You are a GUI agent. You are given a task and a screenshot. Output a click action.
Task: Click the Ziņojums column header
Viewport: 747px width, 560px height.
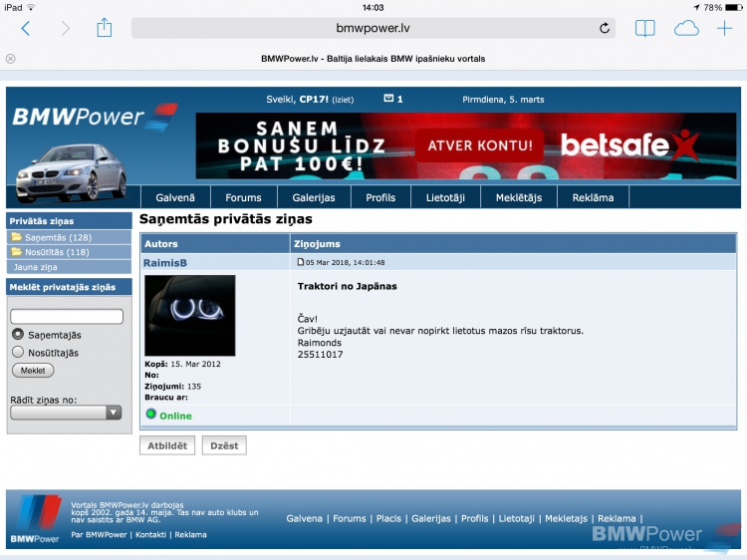click(x=317, y=243)
